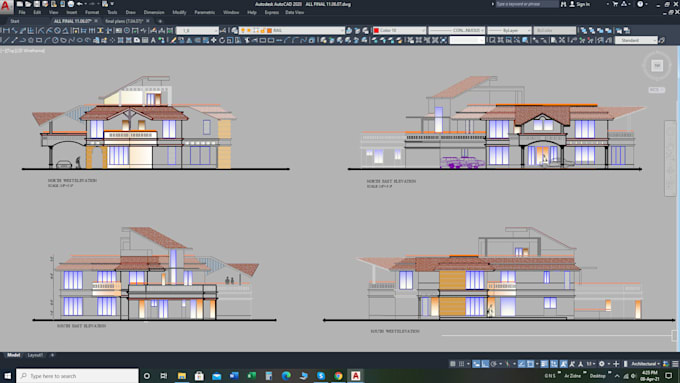Click the keyword search input field

(526, 4)
